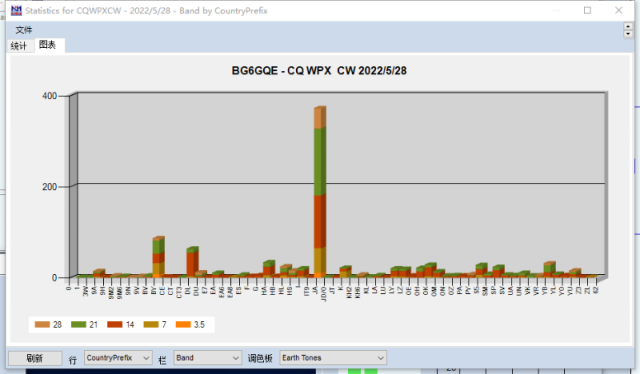Viewport: 640px width, 374px height.
Task: Click the 21 band green legend swatch
Action: pos(78,325)
